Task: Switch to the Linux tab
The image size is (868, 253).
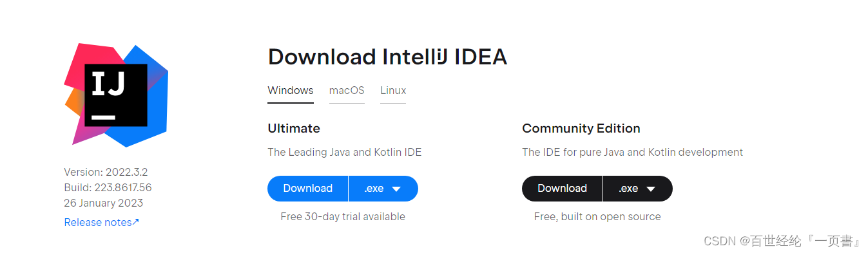Action: pos(393,91)
